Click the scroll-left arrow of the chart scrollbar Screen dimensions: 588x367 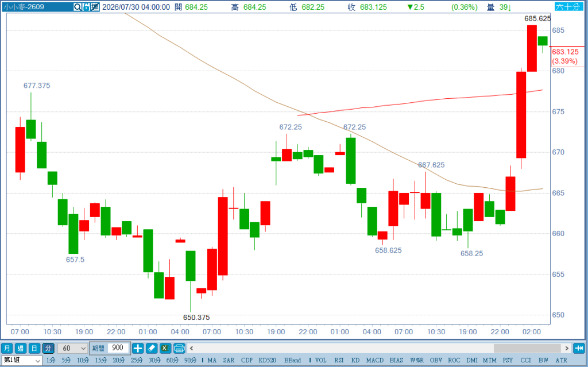[192, 348]
